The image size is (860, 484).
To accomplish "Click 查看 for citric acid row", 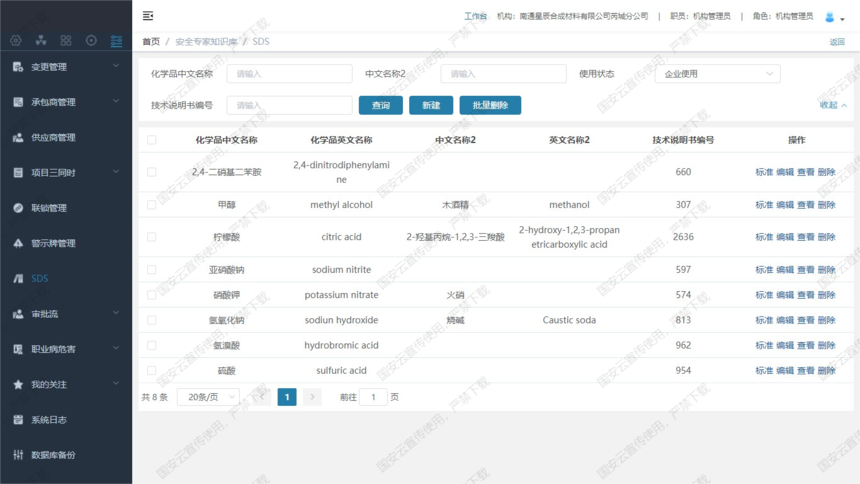I will pos(806,237).
